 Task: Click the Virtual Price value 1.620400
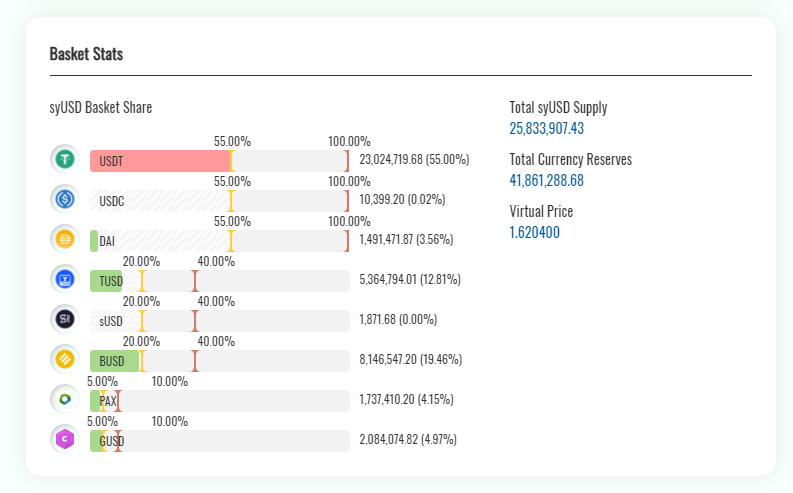(x=535, y=232)
